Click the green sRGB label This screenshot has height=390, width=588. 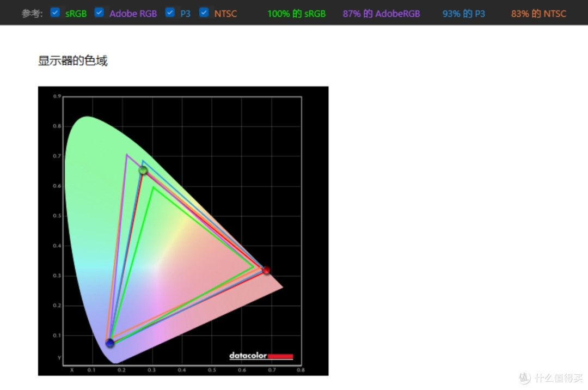click(76, 14)
